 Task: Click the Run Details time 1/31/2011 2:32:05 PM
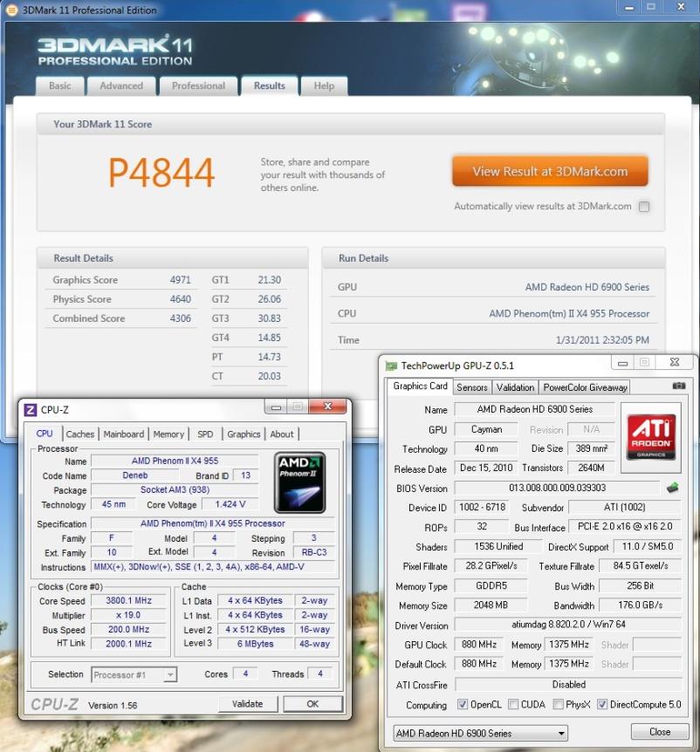602,340
